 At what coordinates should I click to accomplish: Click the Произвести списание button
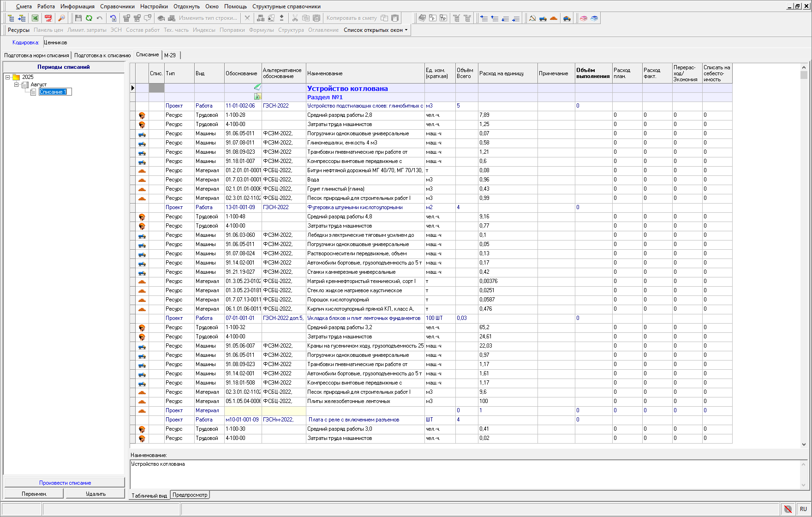click(65, 483)
